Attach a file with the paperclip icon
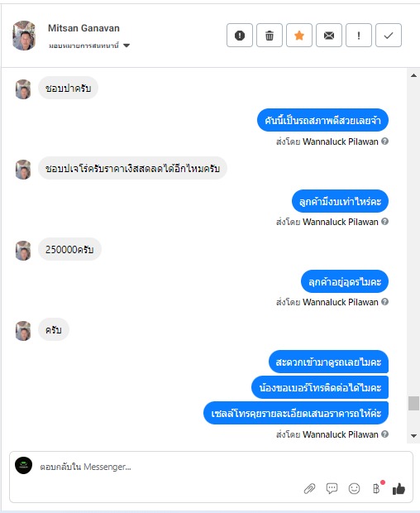This screenshot has height=513, width=420. [x=309, y=489]
